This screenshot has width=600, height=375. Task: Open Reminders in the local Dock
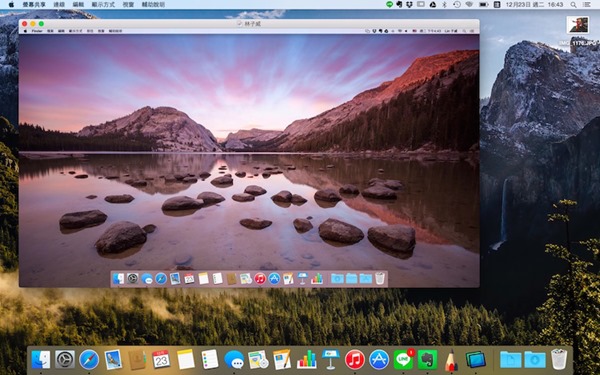210,360
